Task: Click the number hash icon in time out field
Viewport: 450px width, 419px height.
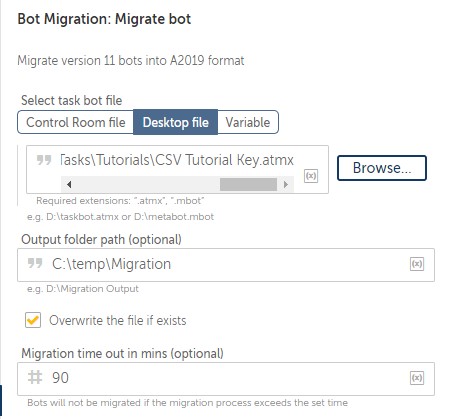Action: [35, 377]
